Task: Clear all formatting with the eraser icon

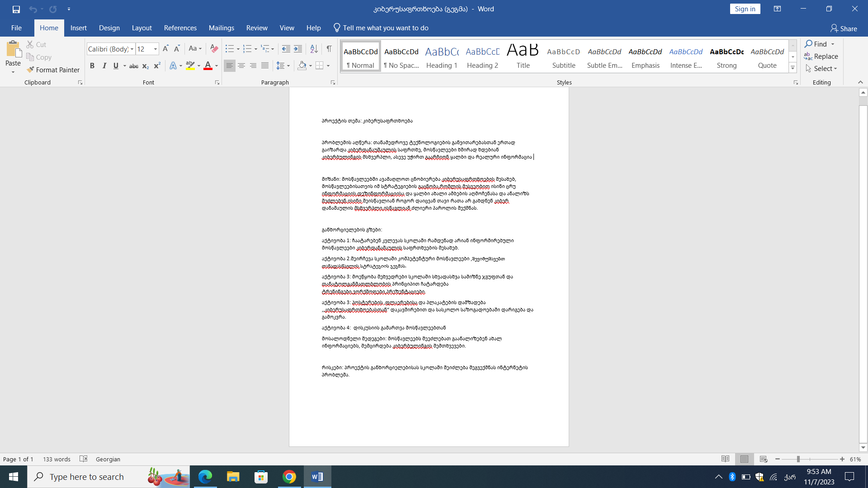Action: point(214,49)
